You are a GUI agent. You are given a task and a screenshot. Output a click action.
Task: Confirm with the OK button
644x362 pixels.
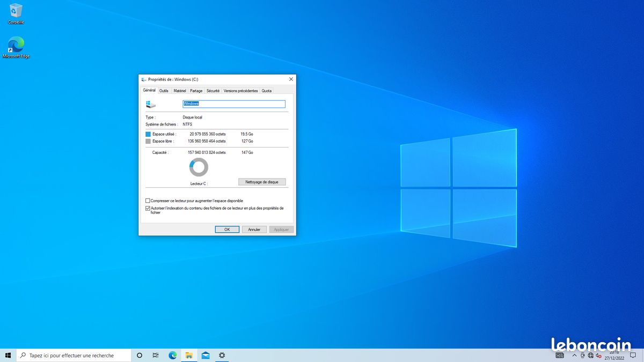[227, 230]
